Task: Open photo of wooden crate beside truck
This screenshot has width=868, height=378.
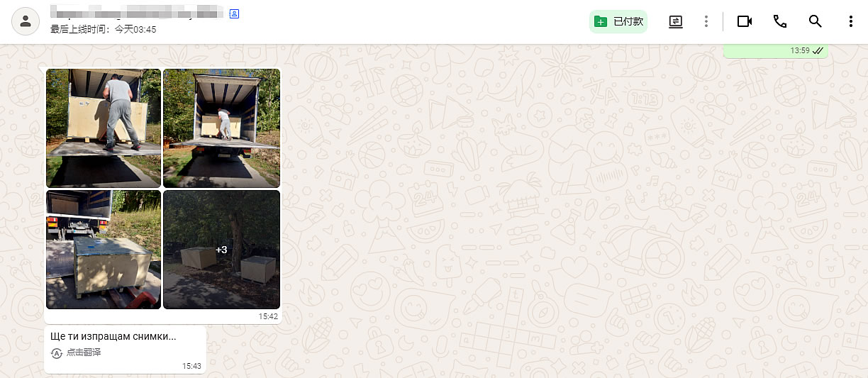Action: point(104,250)
